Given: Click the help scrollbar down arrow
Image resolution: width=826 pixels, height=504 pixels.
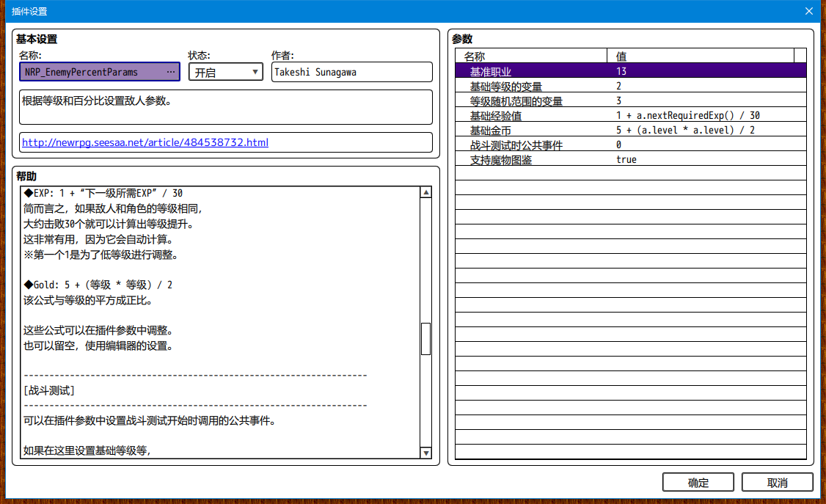Looking at the screenshot, I should [426, 453].
